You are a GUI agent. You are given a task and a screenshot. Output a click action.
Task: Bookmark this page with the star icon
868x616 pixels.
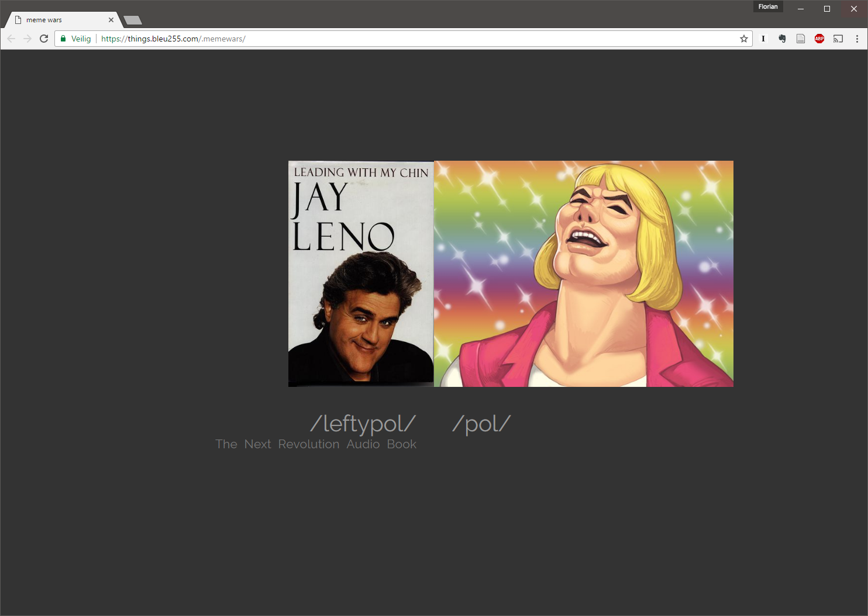point(743,39)
